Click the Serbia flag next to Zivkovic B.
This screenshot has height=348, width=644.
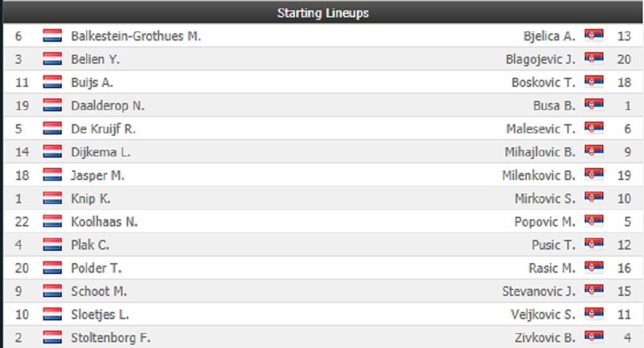pyautogui.click(x=594, y=338)
